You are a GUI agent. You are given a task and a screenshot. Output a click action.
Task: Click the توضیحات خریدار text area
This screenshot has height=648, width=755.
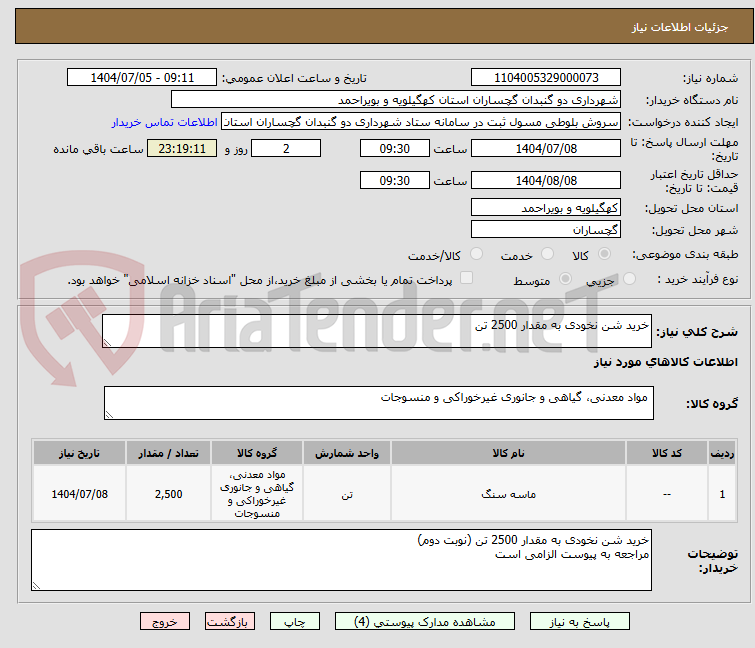[x=341, y=560]
